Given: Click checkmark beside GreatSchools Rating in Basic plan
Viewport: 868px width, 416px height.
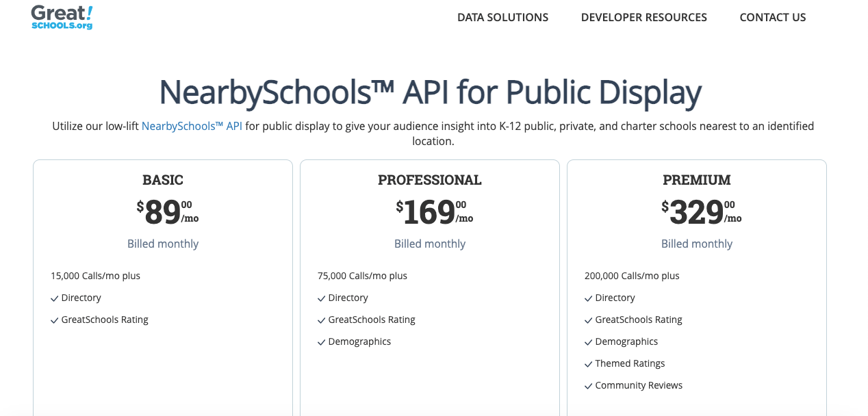Looking at the screenshot, I should point(54,321).
